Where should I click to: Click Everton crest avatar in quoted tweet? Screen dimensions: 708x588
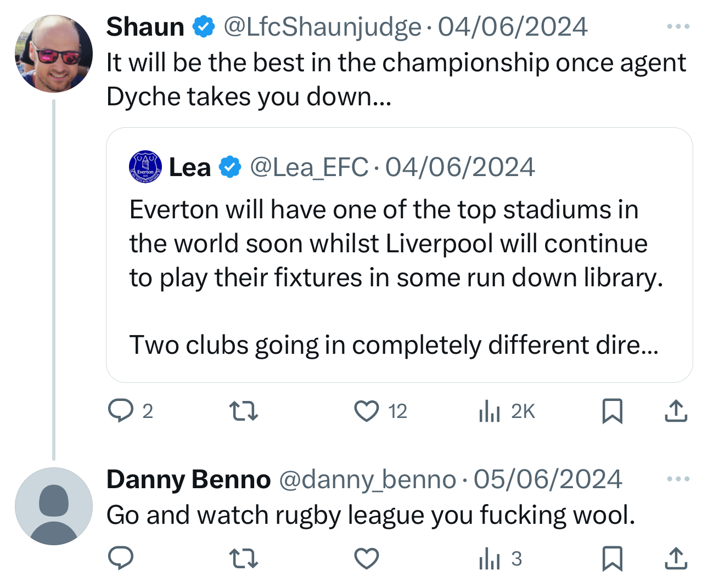(x=145, y=166)
